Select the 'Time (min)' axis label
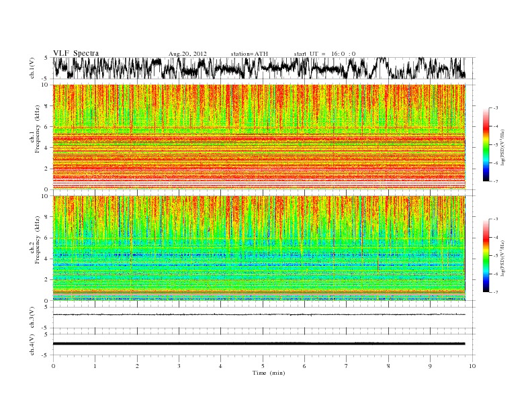The width and height of the screenshot is (532, 411). pyautogui.click(x=269, y=373)
